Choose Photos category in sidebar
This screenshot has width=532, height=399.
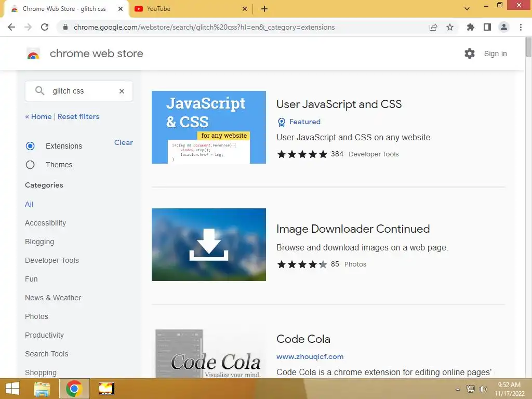tap(37, 316)
